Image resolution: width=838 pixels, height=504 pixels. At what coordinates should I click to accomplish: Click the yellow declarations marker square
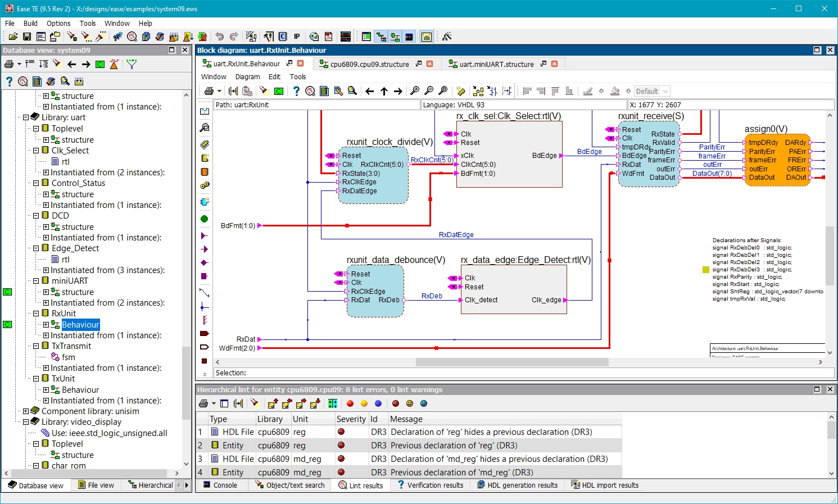(x=706, y=270)
